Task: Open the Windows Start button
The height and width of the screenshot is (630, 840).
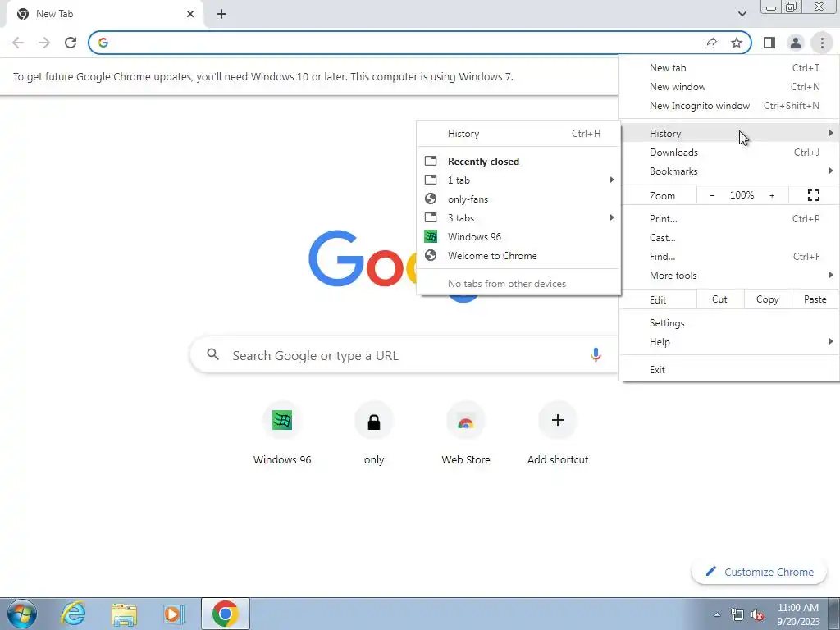Action: (21, 614)
